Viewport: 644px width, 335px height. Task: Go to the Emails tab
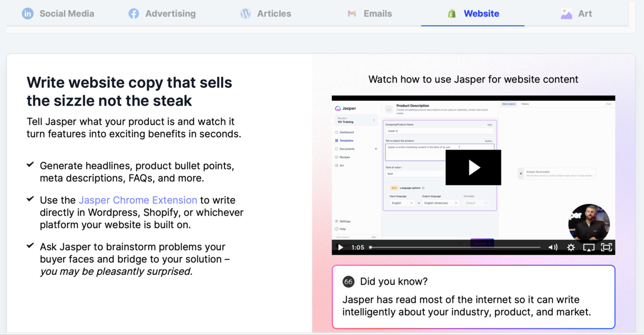click(370, 13)
